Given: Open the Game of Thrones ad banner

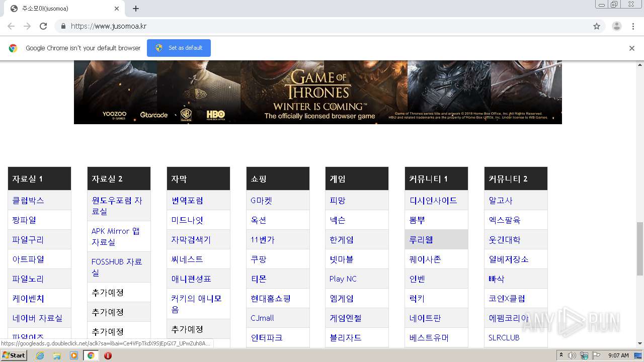Looking at the screenshot, I should pyautogui.click(x=318, y=92).
